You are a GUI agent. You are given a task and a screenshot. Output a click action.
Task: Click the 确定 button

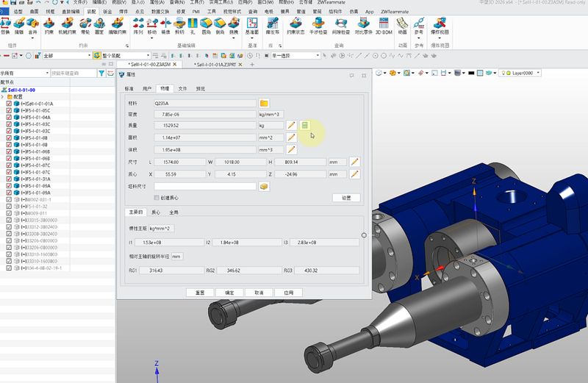(x=229, y=293)
